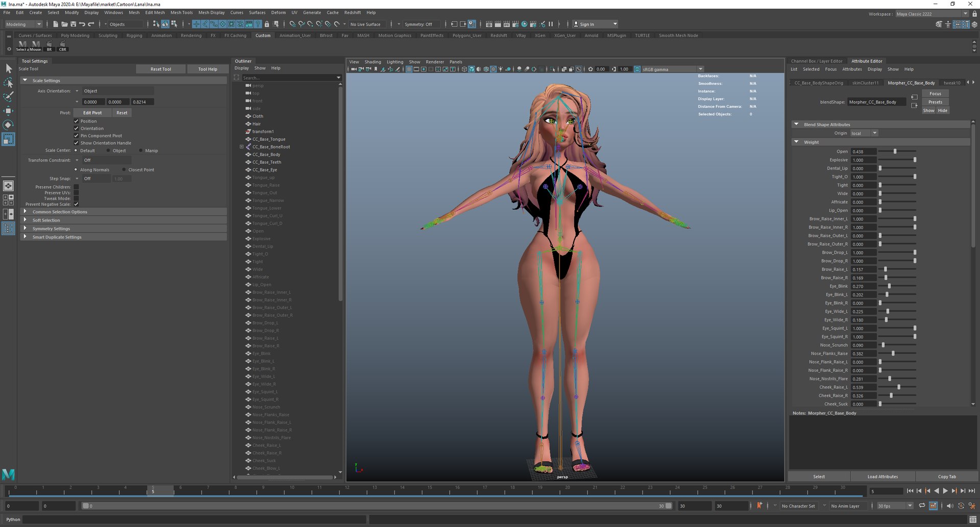
Task: Click the CBR shelf button
Action: (62, 46)
